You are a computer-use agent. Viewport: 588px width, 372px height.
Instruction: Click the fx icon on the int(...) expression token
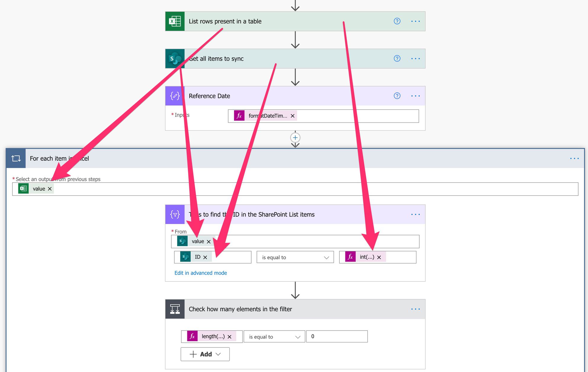click(350, 257)
